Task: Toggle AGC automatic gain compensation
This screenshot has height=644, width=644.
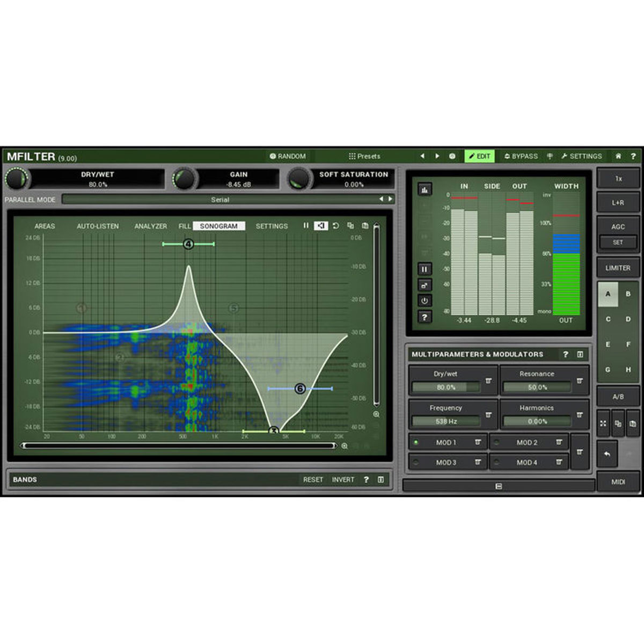Action: pos(618,226)
